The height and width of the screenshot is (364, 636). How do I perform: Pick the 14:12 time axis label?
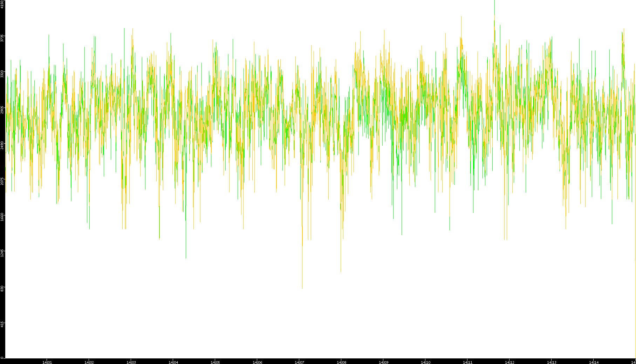510,362
